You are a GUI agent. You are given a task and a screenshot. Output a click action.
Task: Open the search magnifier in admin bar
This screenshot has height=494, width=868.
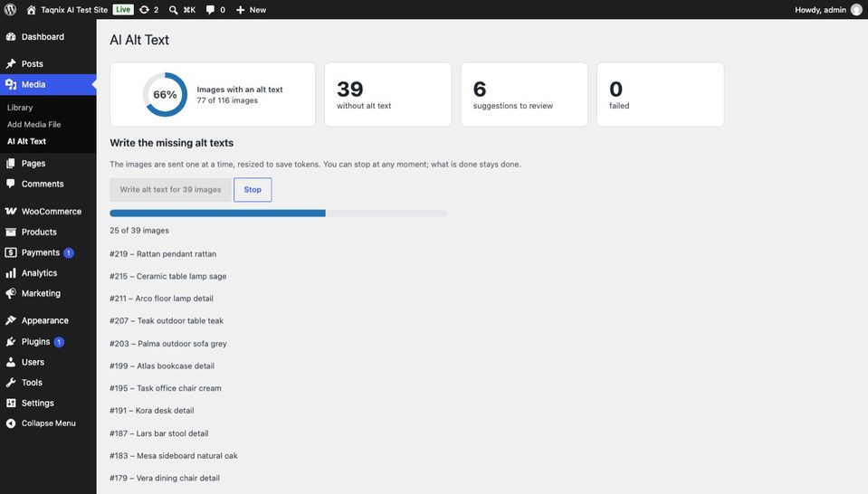173,10
